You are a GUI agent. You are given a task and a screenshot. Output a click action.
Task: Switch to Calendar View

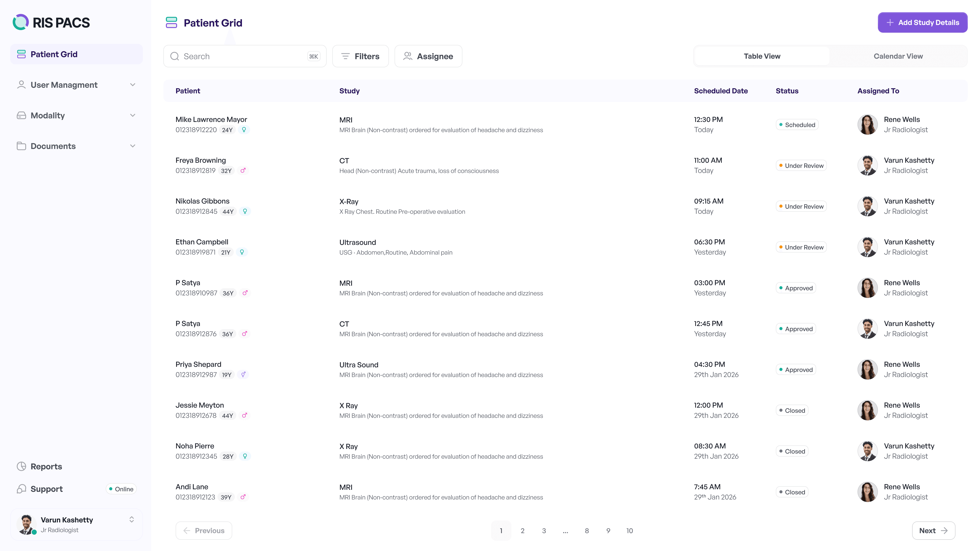point(898,56)
